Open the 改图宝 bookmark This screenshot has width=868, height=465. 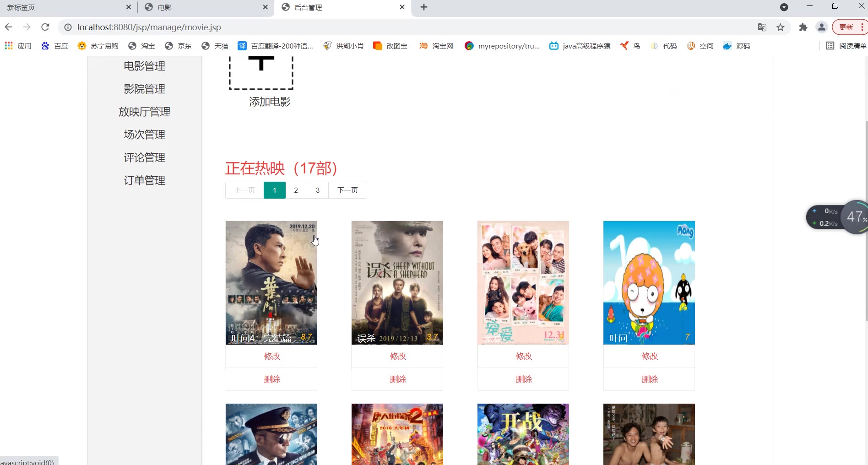click(x=391, y=46)
